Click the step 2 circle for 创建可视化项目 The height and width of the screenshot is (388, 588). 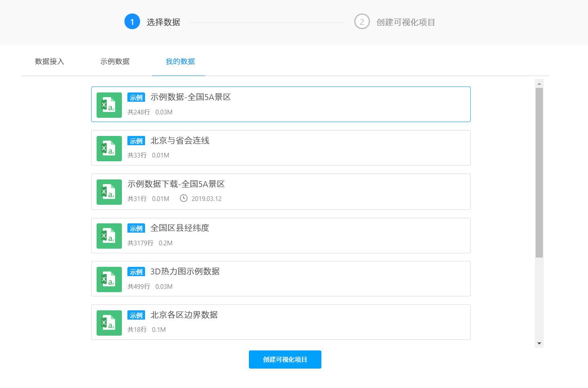coord(362,22)
